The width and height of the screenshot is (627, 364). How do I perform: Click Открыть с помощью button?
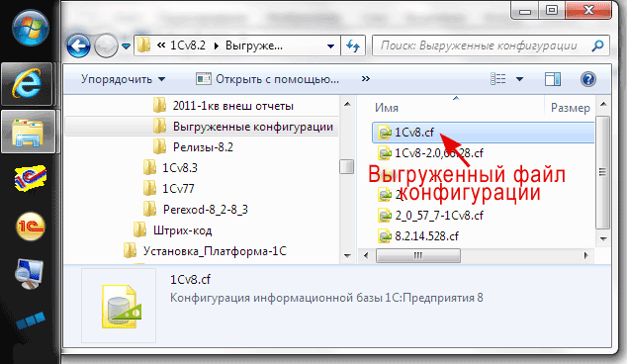[267, 79]
